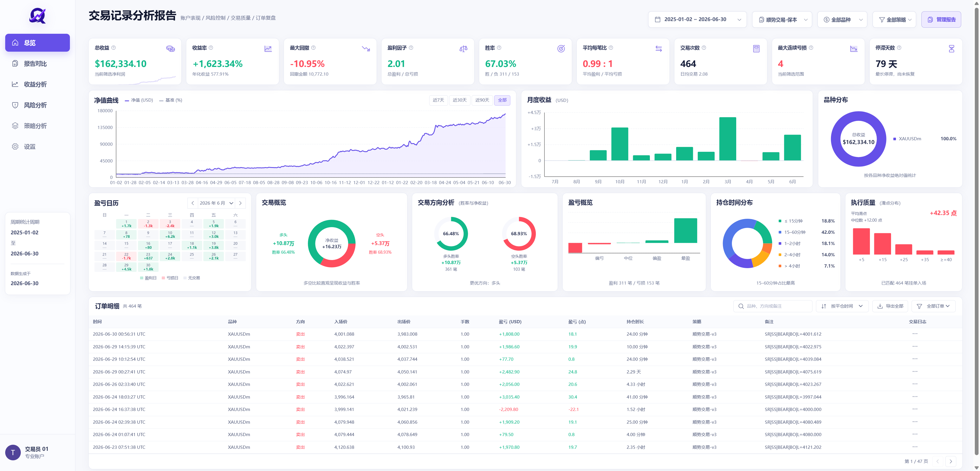Toggle XAUUSDm legend in 品种分布

[907, 139]
